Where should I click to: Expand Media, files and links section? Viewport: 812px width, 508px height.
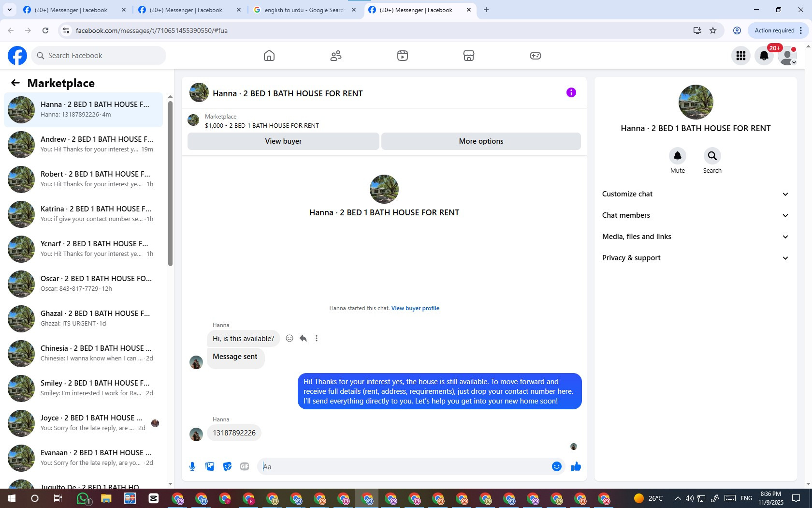[696, 237]
